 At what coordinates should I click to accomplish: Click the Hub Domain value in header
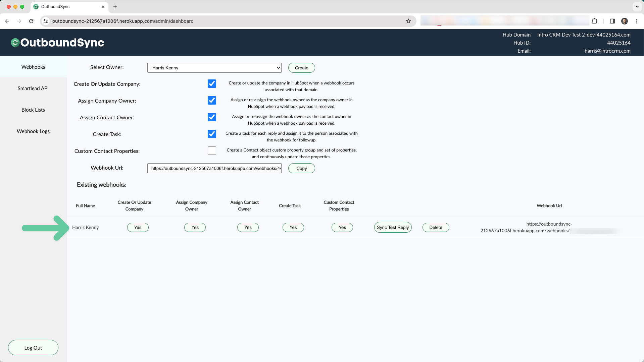tap(584, 35)
